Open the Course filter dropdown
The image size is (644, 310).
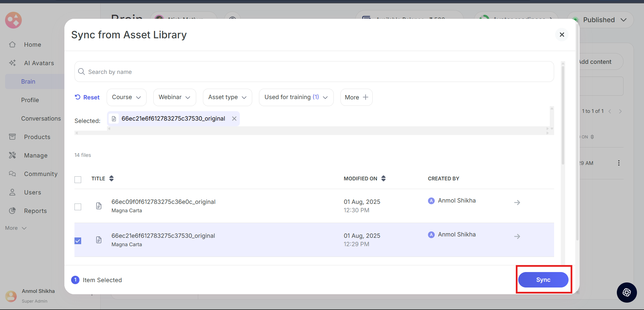pos(126,97)
